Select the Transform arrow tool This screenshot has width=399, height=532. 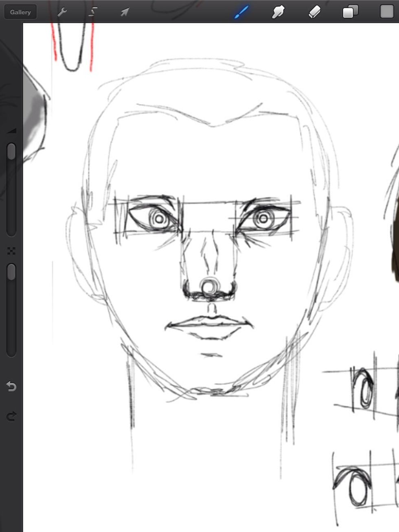[125, 12]
